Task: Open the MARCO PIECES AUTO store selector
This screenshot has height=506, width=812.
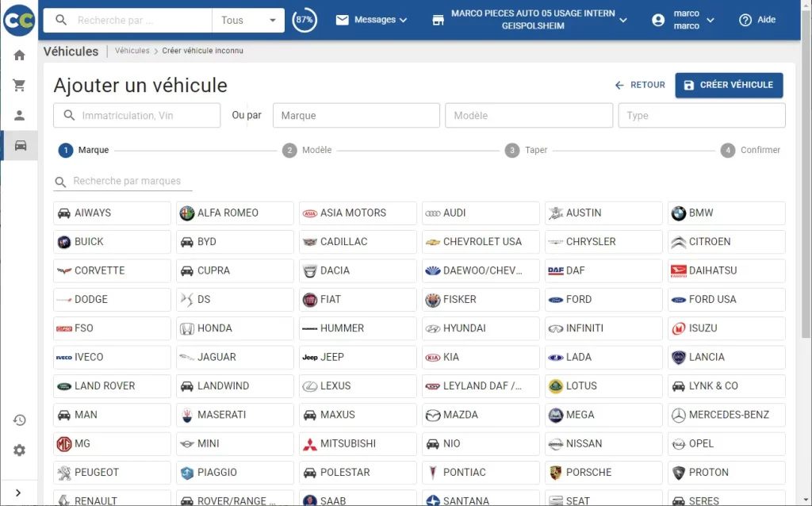Action: pyautogui.click(x=530, y=20)
